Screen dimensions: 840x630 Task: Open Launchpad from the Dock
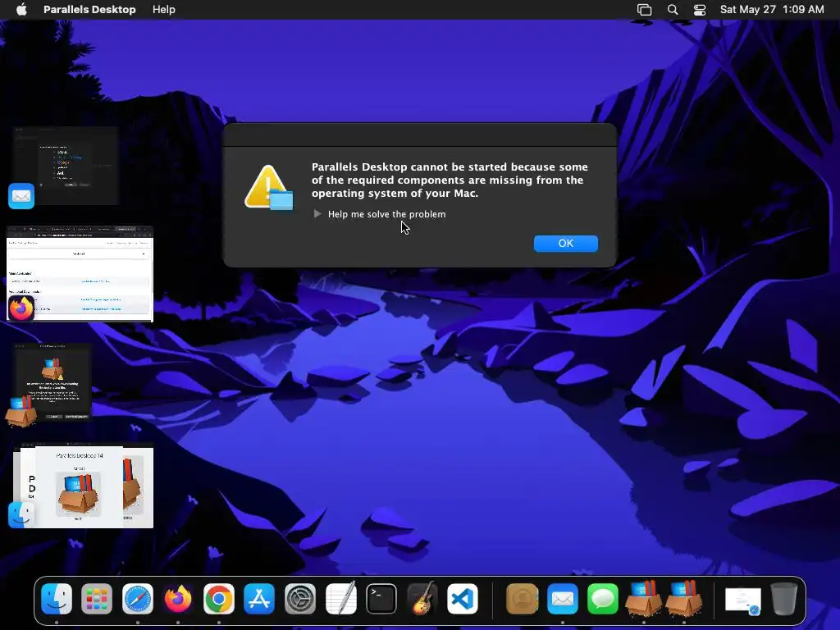tap(97, 598)
